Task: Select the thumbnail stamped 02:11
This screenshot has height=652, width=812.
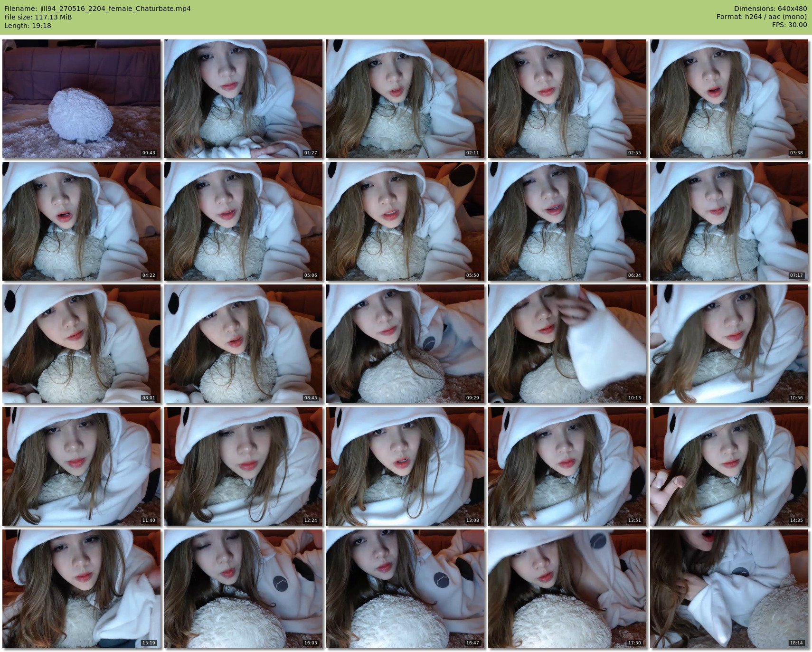Action: (406, 99)
